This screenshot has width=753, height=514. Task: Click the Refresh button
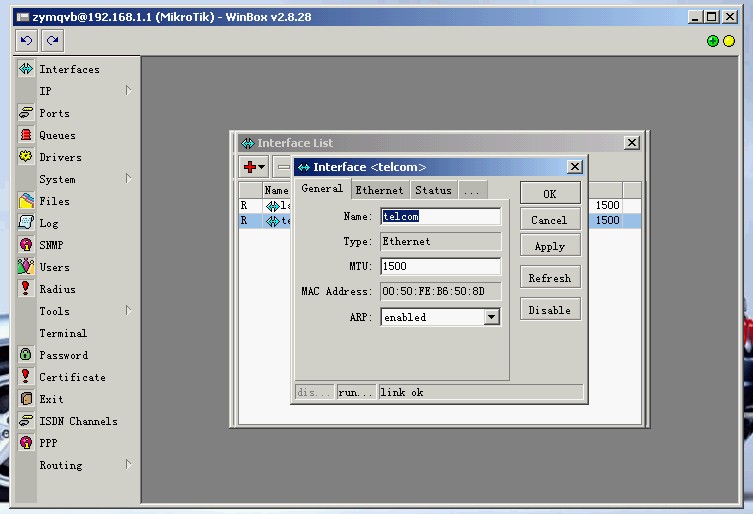(x=550, y=278)
